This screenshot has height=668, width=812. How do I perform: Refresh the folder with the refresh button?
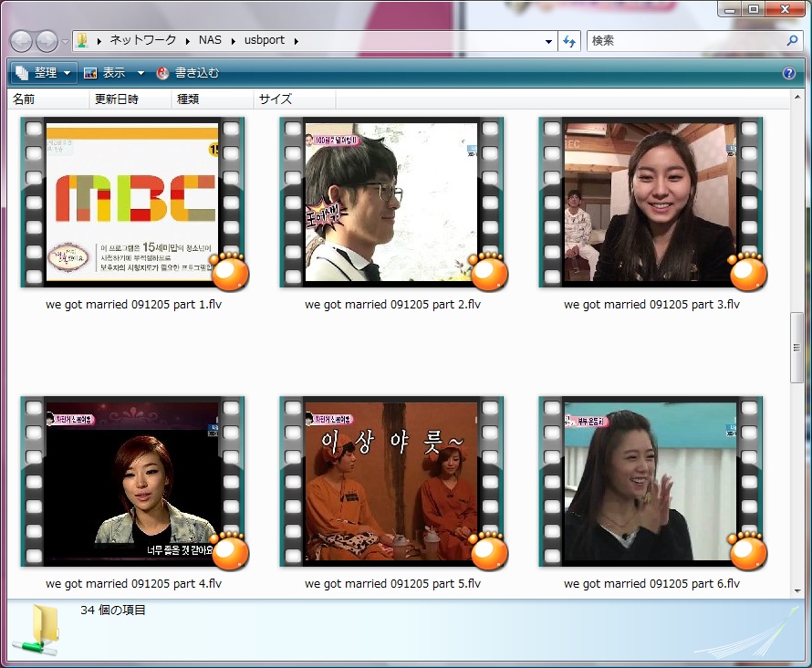569,41
